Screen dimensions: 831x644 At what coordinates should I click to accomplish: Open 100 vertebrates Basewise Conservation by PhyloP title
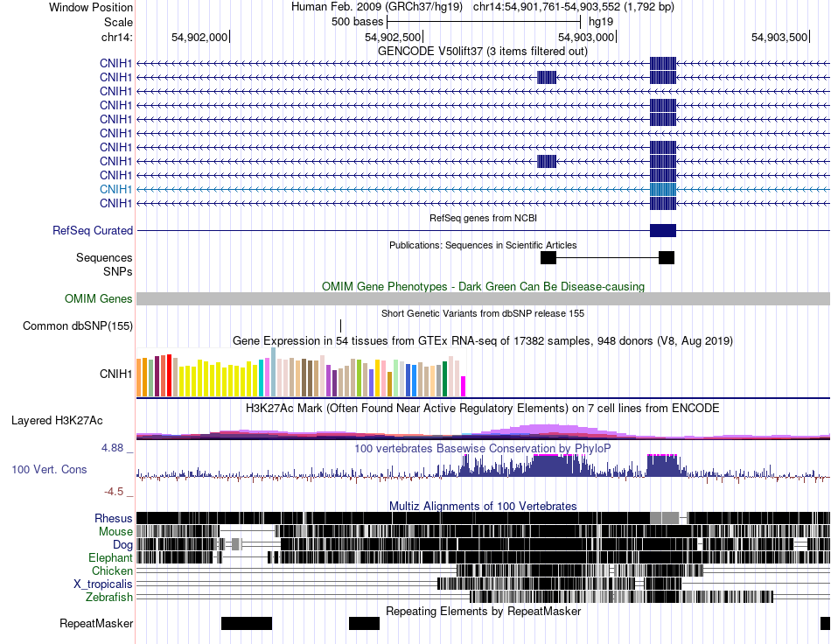[483, 448]
